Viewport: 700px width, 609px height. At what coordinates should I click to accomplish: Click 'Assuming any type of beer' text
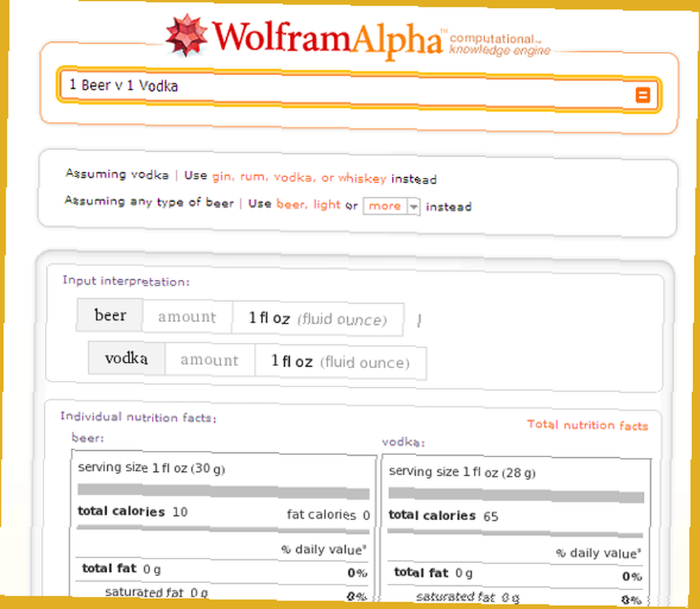pyautogui.click(x=149, y=202)
